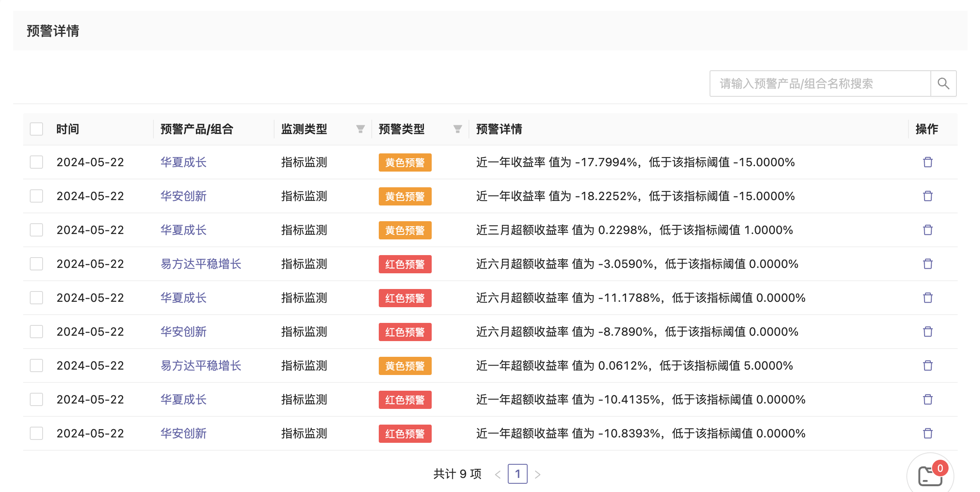Image resolution: width=980 pixels, height=492 pixels.
Task: Delete the 华夏成长 -17.7994% alert row
Action: (927, 162)
